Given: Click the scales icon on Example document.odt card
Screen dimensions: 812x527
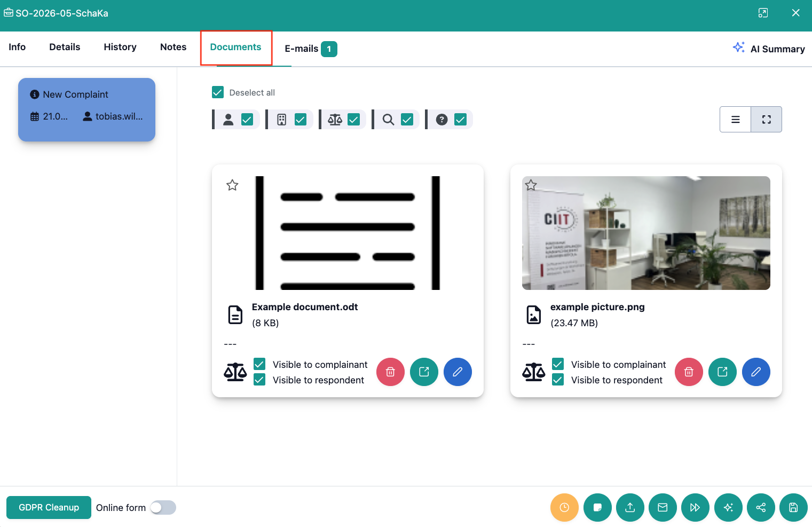Looking at the screenshot, I should (x=235, y=372).
